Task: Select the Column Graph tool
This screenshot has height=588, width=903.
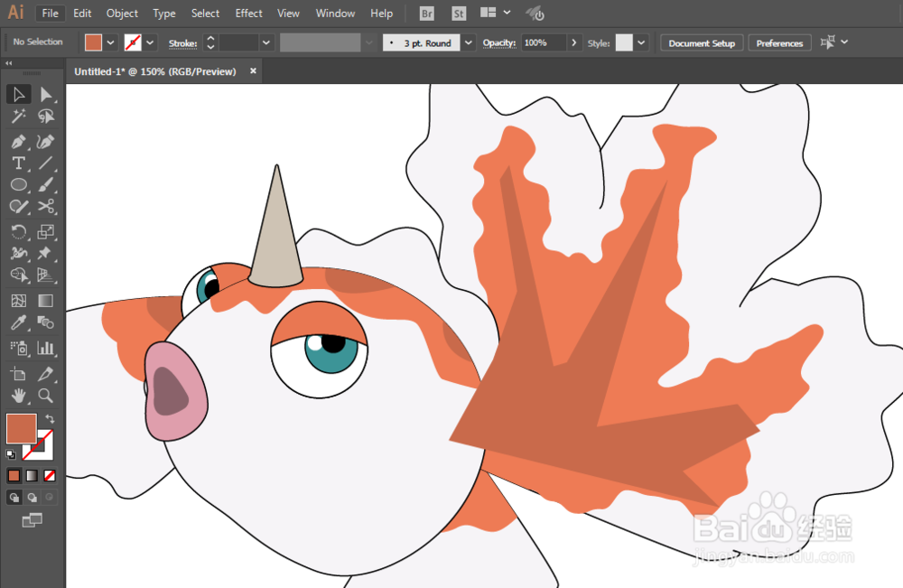Action: [45, 348]
